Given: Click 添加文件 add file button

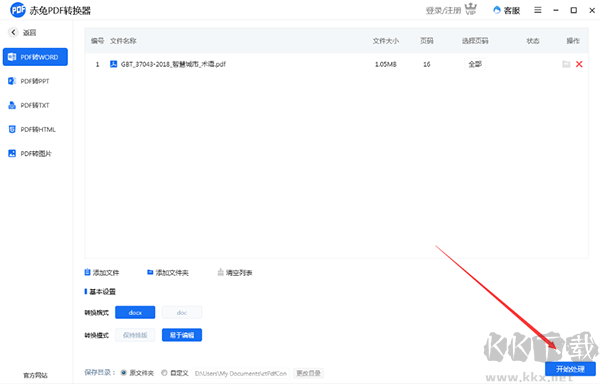Looking at the screenshot, I should [102, 272].
